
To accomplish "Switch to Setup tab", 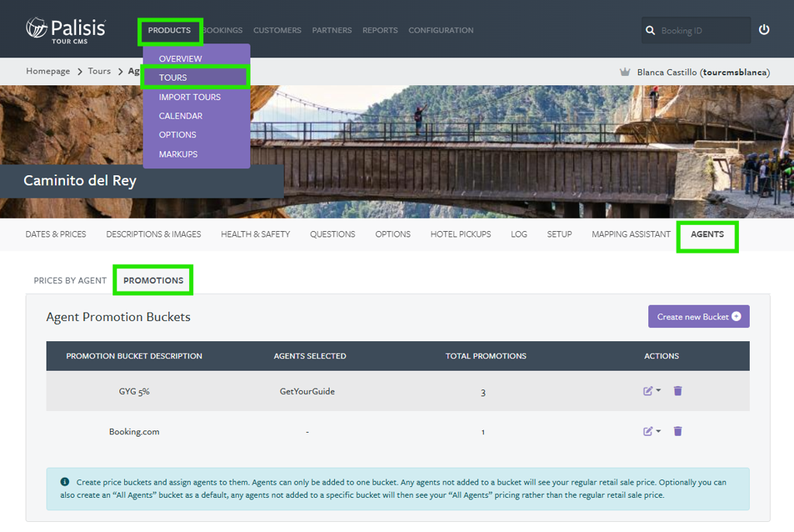I will pyautogui.click(x=559, y=234).
